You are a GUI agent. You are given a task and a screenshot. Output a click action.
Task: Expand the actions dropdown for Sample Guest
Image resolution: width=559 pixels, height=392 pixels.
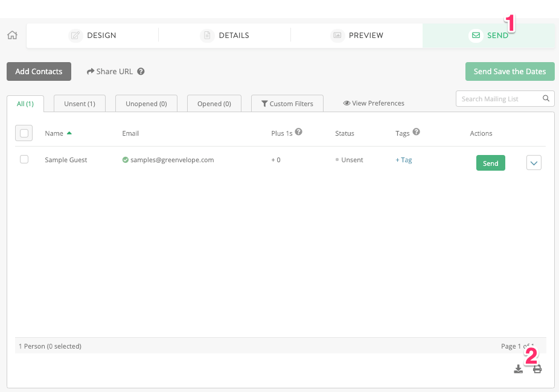tap(533, 162)
